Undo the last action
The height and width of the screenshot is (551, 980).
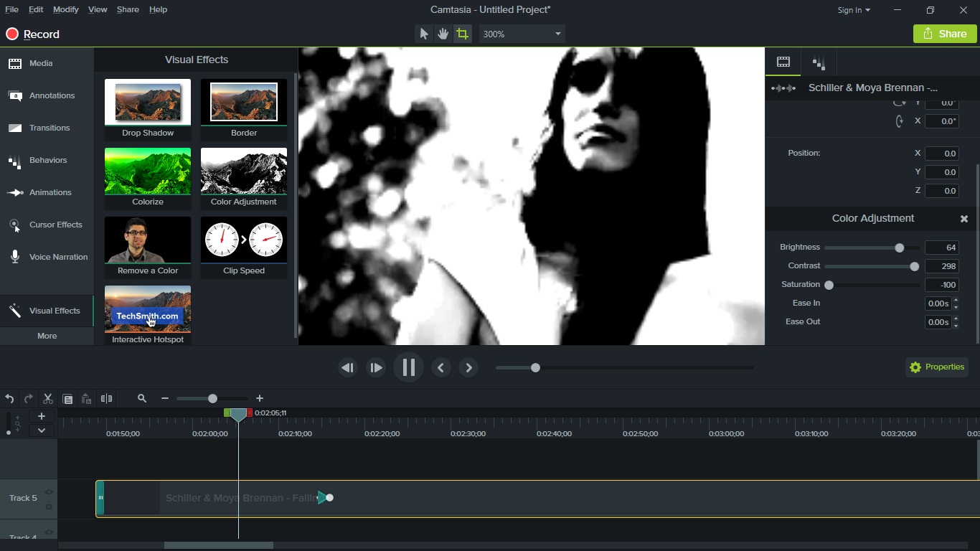[x=9, y=399]
